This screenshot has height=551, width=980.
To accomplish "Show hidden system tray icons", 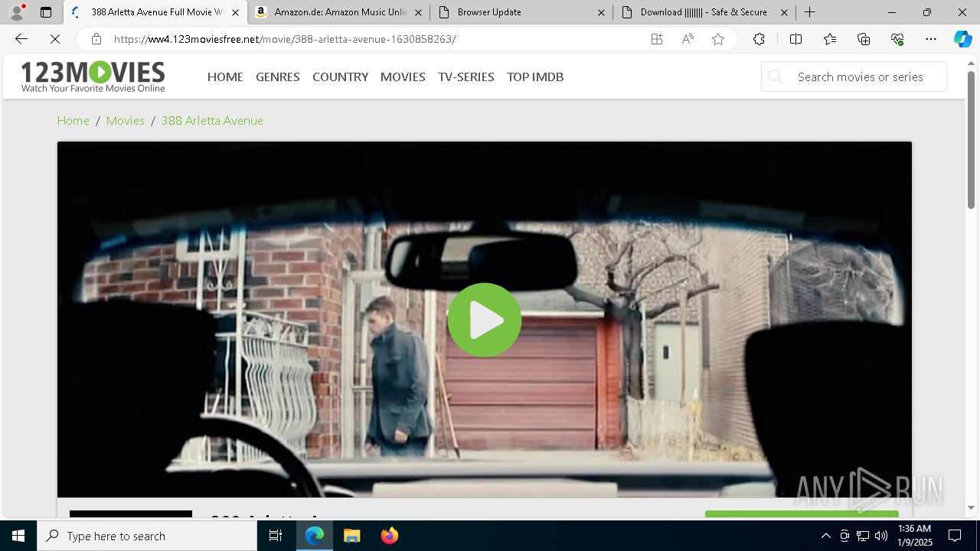I will pos(825,536).
